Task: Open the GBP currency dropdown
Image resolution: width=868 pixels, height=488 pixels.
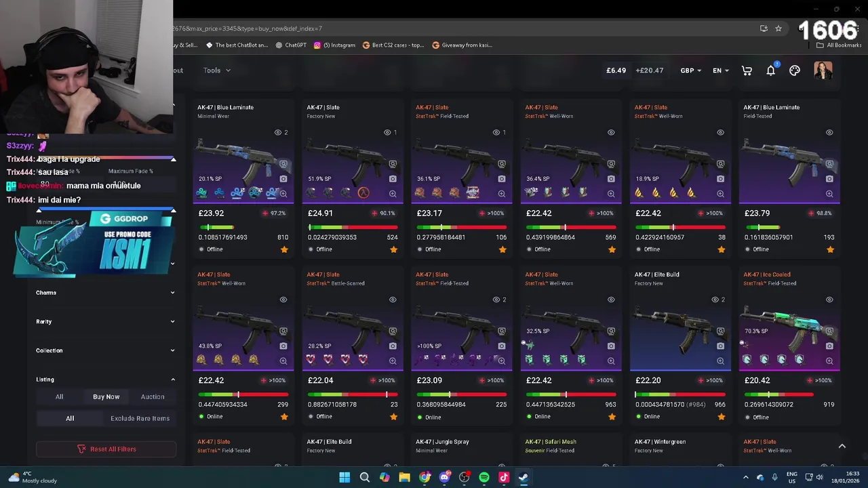Action: point(691,70)
